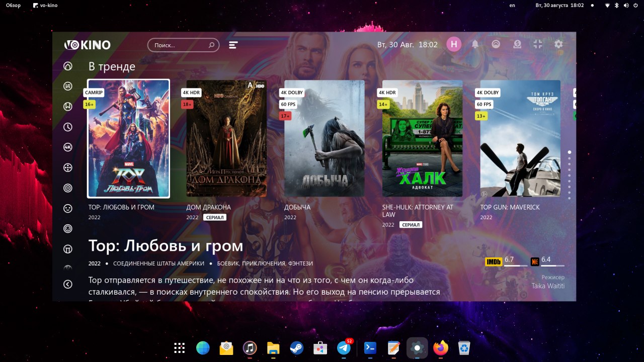Viewport: 644px width, 362px height.
Task: Open the Добыча movie poster
Action: coord(325,138)
